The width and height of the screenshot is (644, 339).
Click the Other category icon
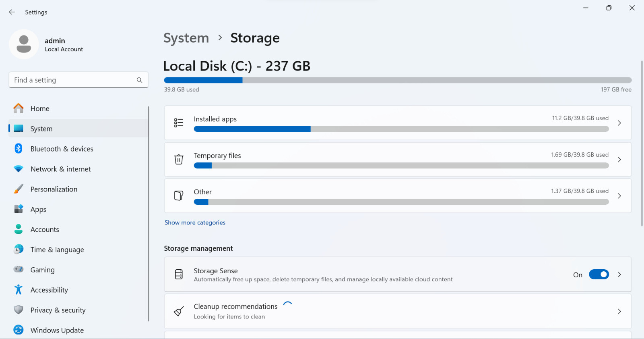(179, 195)
